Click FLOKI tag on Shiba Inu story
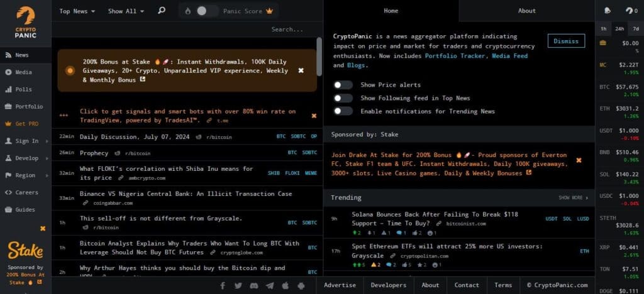 (292, 173)
